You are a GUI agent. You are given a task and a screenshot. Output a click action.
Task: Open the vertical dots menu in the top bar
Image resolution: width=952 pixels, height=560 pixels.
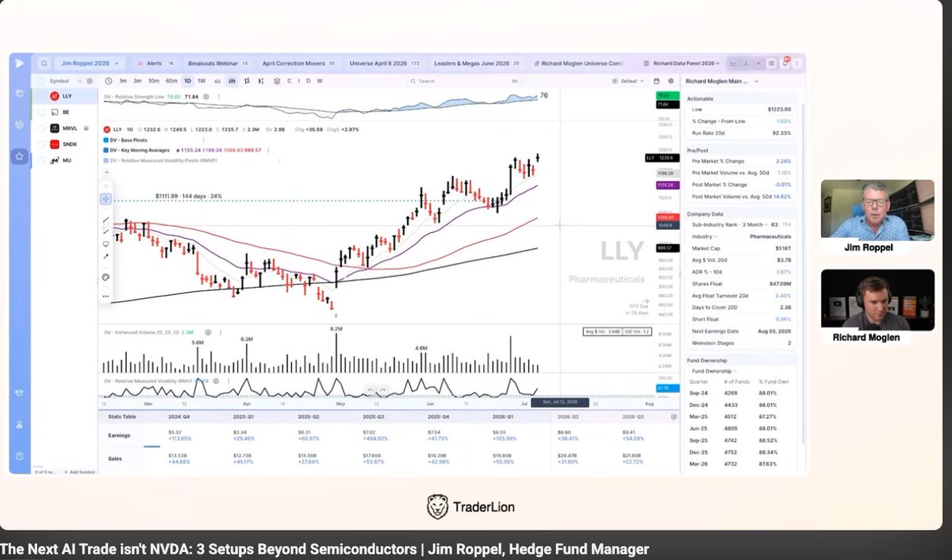pyautogui.click(x=797, y=63)
